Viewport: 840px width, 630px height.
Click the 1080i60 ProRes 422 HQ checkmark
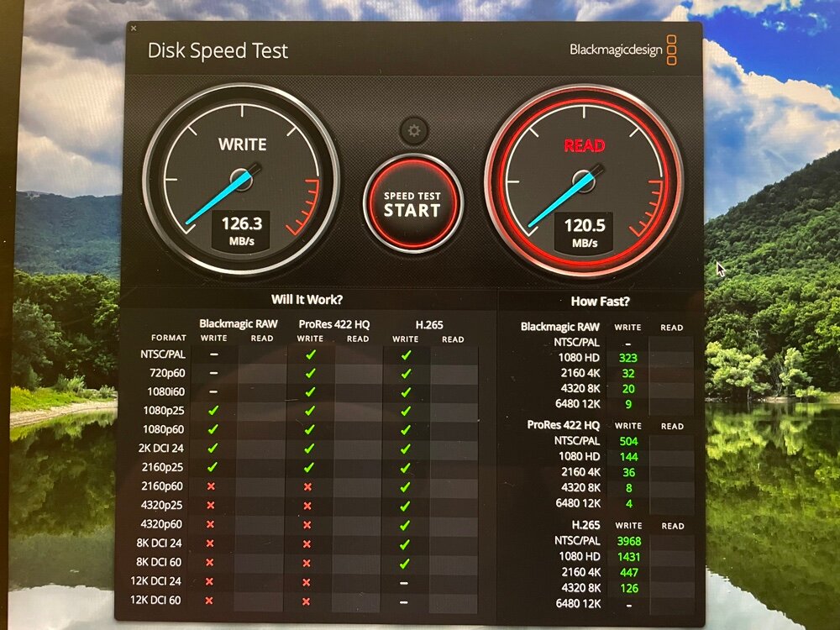point(310,392)
